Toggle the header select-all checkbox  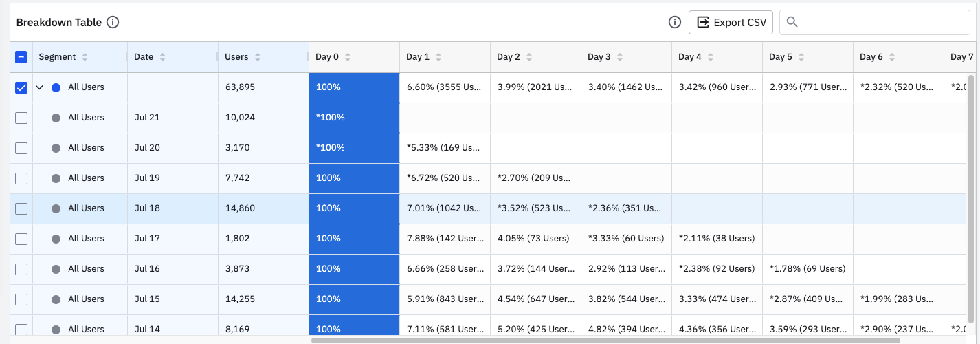coord(21,57)
